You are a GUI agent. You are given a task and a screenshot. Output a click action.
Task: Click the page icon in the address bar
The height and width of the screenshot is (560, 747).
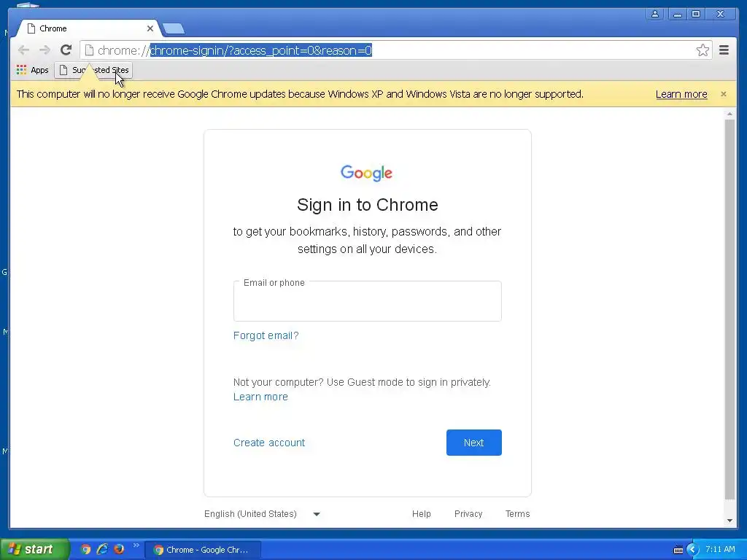pyautogui.click(x=88, y=50)
